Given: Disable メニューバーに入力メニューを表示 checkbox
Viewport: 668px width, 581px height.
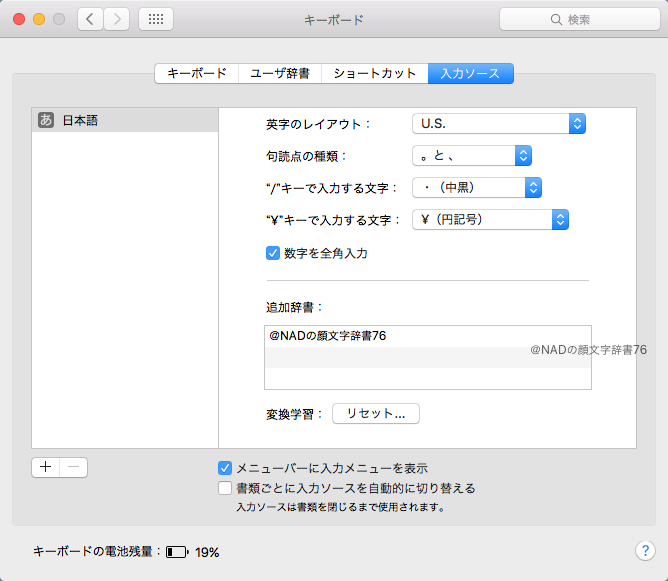Looking at the screenshot, I should tap(225, 467).
